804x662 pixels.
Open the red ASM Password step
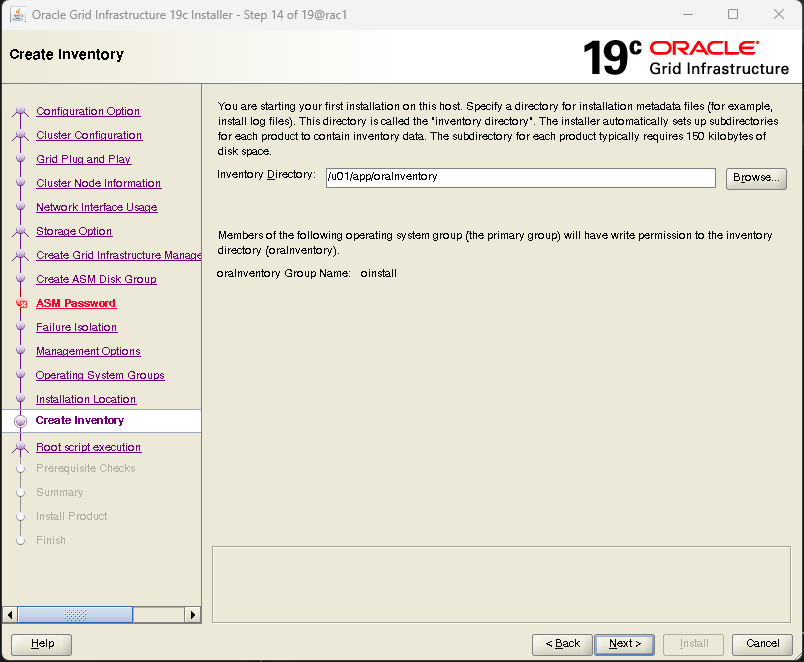[x=75, y=304]
